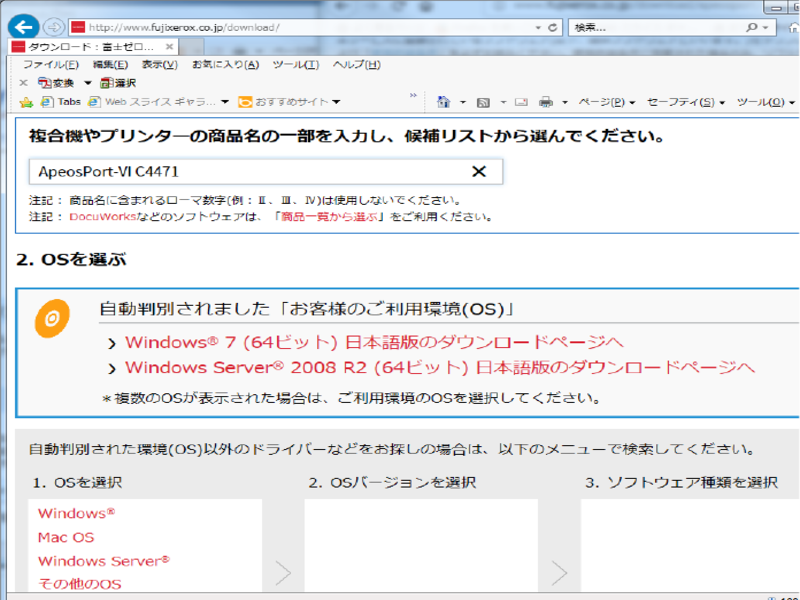Image resolution: width=800 pixels, height=600 pixels.
Task: Click the feeds icon in the command bar
Action: coord(483,103)
